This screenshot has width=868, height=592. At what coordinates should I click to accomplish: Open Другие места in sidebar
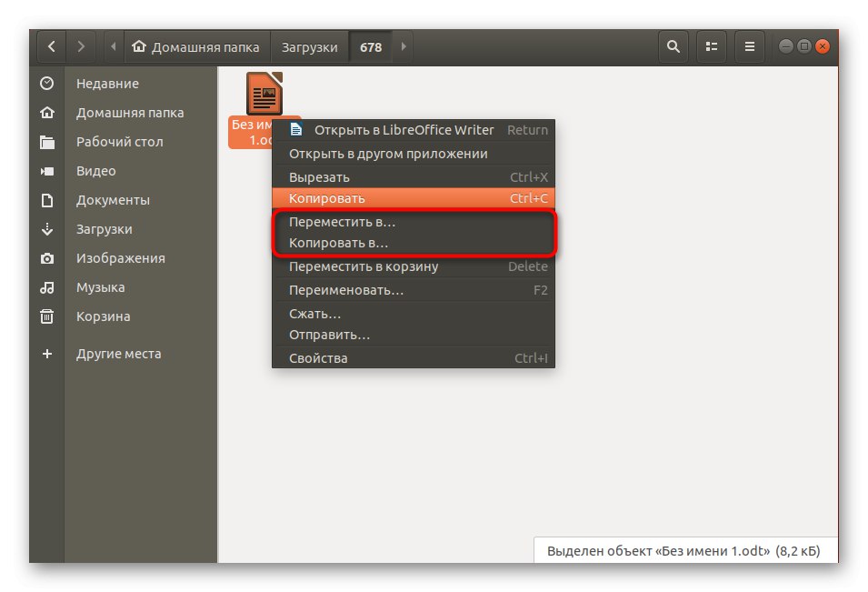pos(118,354)
